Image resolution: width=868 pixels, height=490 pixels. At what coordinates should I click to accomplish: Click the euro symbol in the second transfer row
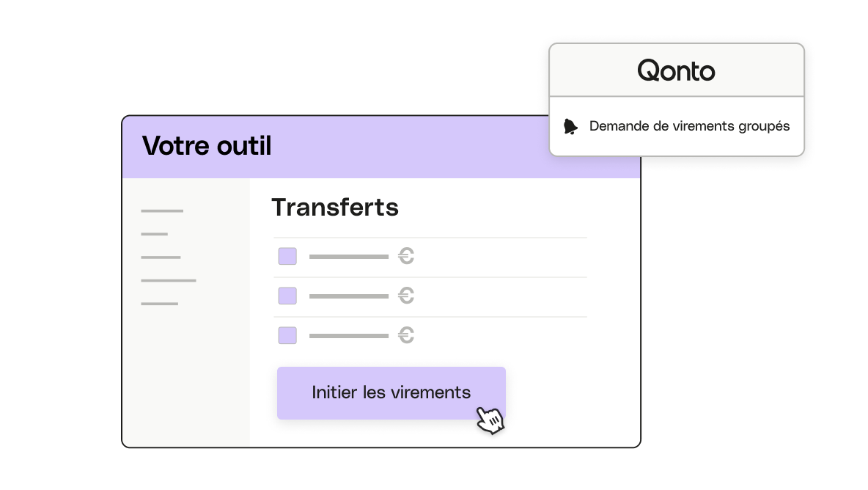406,296
